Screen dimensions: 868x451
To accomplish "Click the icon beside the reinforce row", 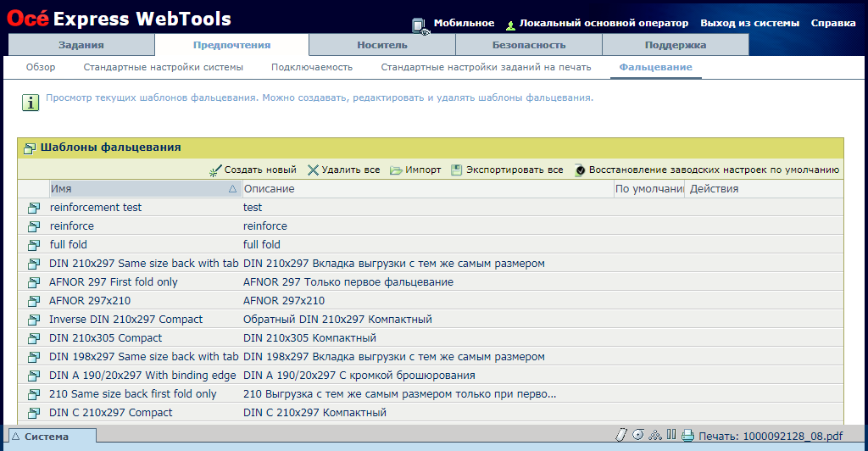I will (34, 226).
